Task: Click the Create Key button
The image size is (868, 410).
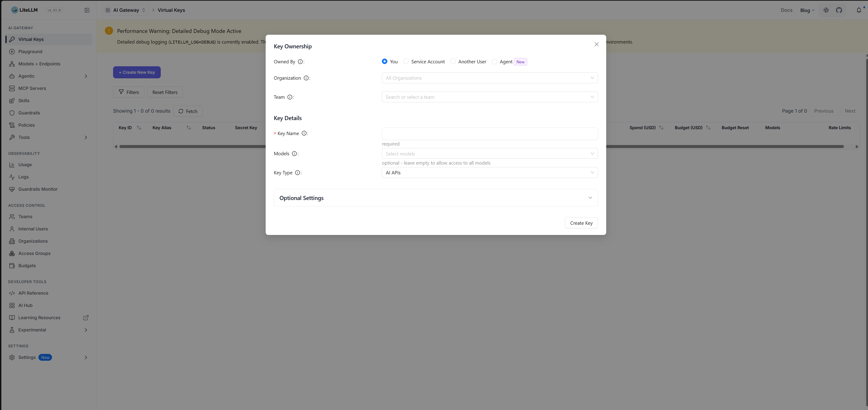Action: click(581, 223)
